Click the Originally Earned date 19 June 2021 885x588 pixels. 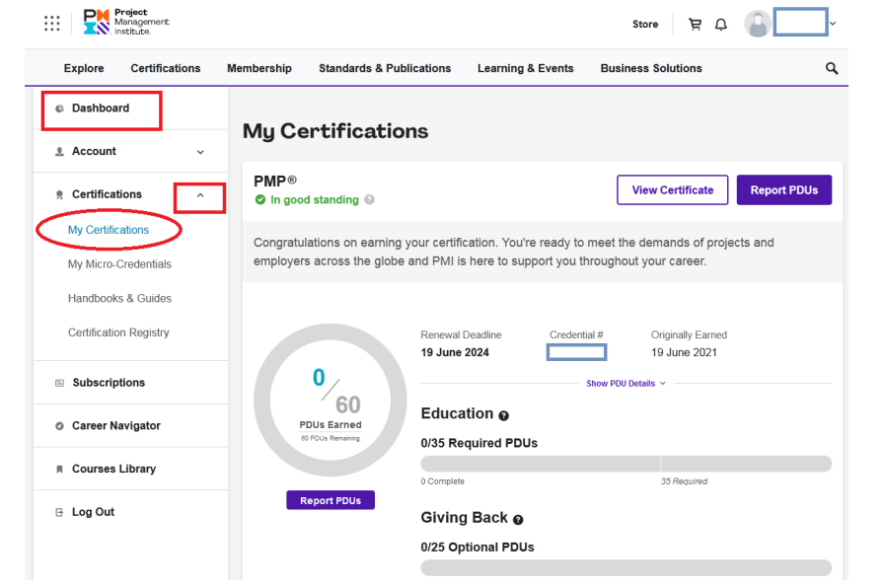684,352
